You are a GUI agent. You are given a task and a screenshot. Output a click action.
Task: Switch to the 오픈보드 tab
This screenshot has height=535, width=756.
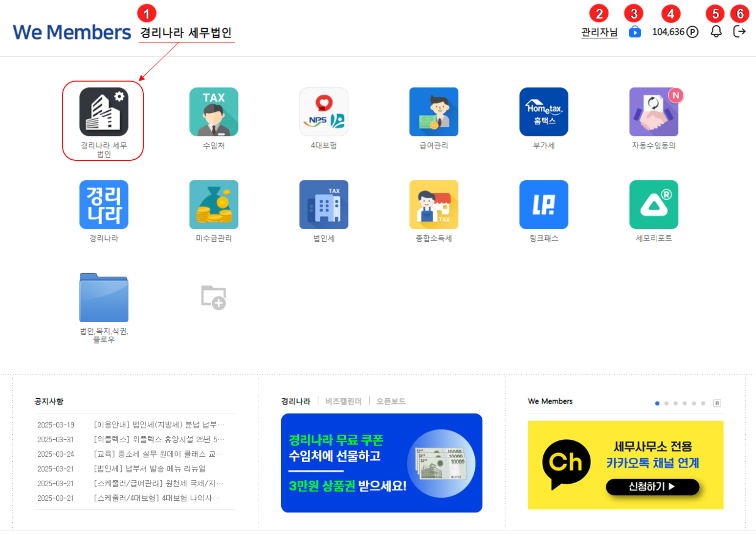[x=391, y=401]
